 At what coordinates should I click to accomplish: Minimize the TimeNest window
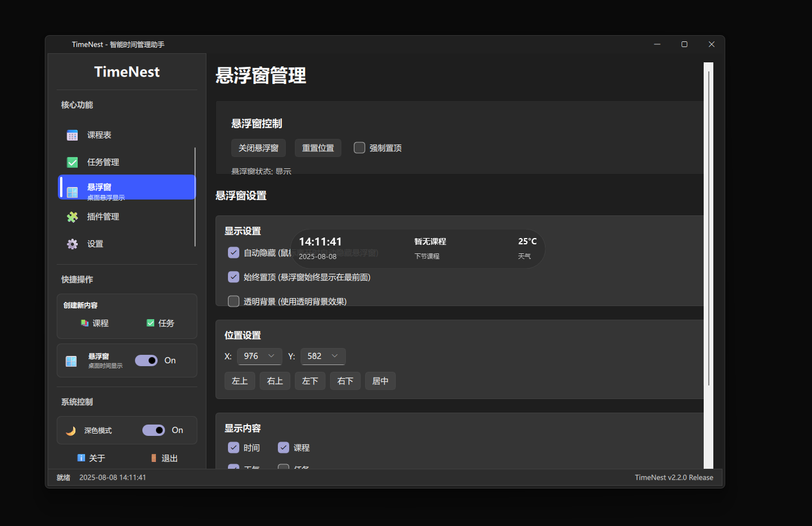pyautogui.click(x=657, y=44)
